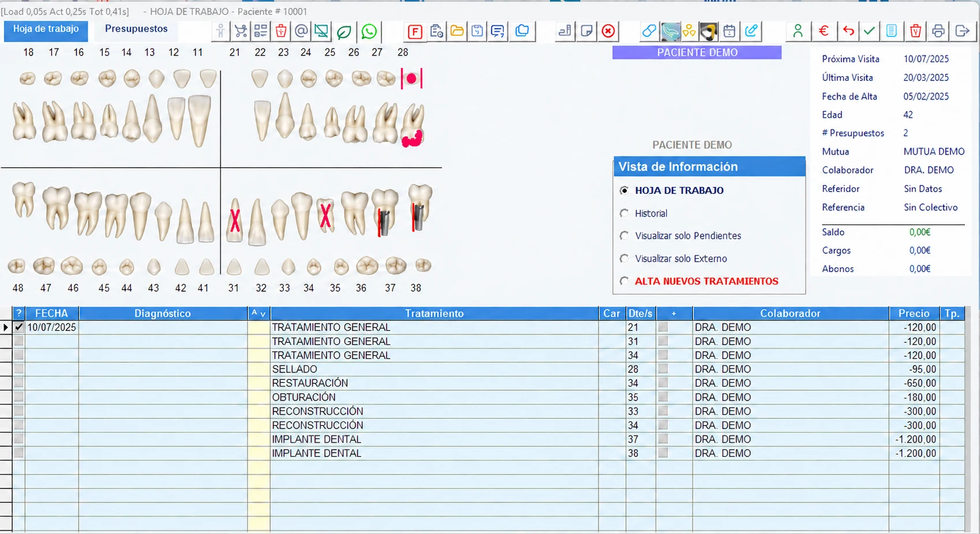This screenshot has width=980, height=534.
Task: Click the printer icon
Action: click(938, 31)
